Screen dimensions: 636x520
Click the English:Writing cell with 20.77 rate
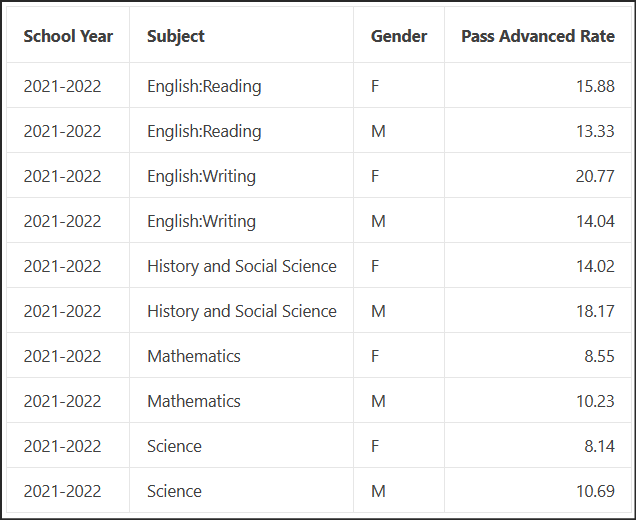coord(202,176)
